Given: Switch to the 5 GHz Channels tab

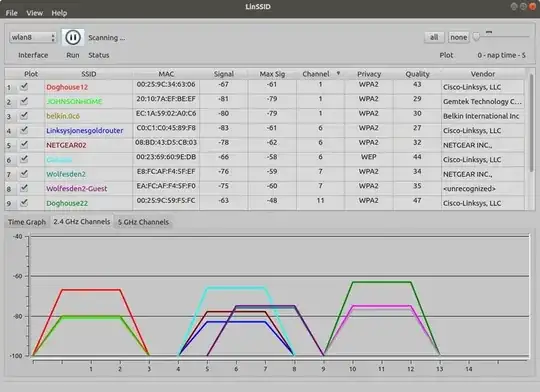Looking at the screenshot, I should point(143,222).
